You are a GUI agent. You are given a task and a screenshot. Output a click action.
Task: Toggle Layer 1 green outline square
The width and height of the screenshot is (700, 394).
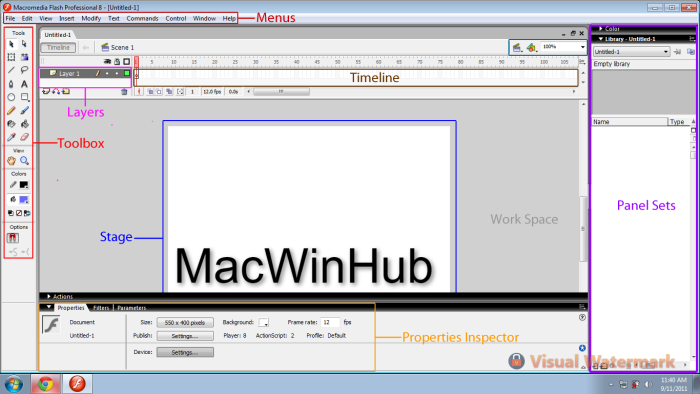pos(127,73)
